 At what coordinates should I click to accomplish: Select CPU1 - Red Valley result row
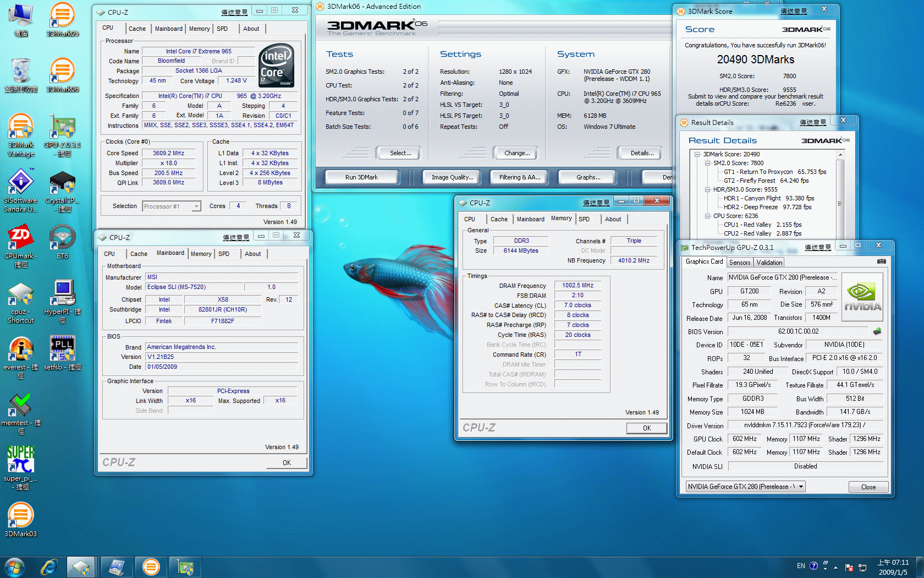(x=762, y=225)
